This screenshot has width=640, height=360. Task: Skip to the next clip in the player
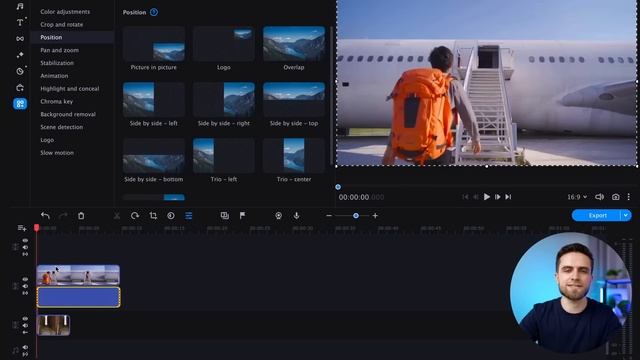[508, 197]
